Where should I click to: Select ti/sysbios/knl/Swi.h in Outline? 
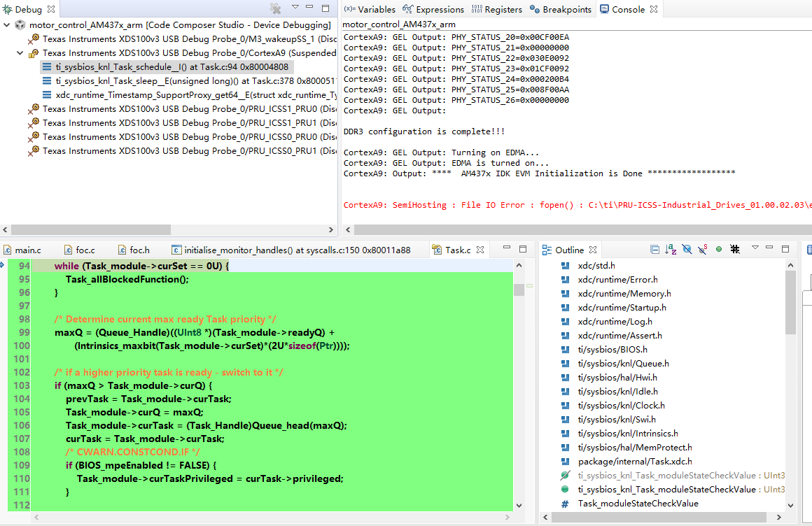click(616, 420)
